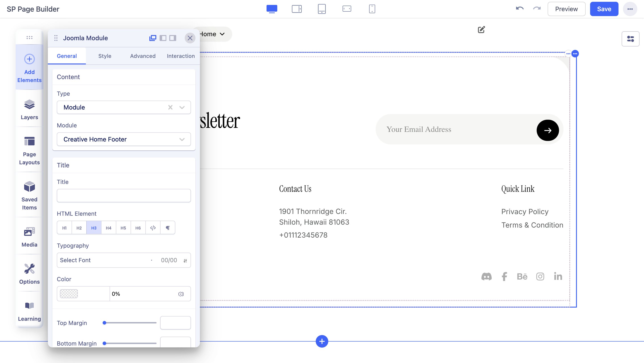Screen dimensions: 644x363
Task: Open the title Color swatch
Action: click(69, 293)
